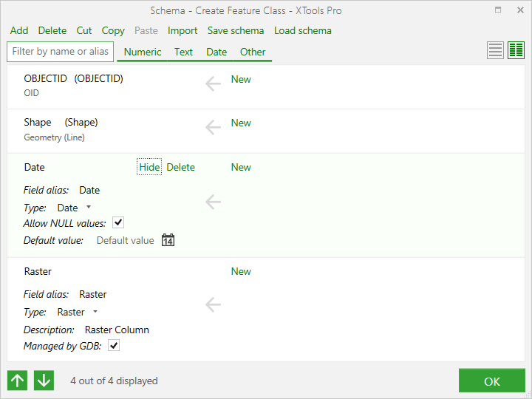Maximize the Schema window
This screenshot has width=532, height=399.
pyautogui.click(x=498, y=10)
